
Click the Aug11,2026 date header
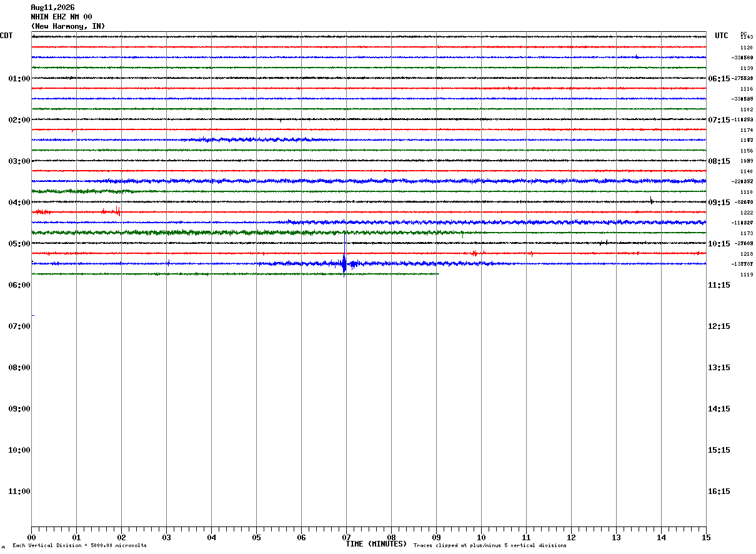point(52,8)
